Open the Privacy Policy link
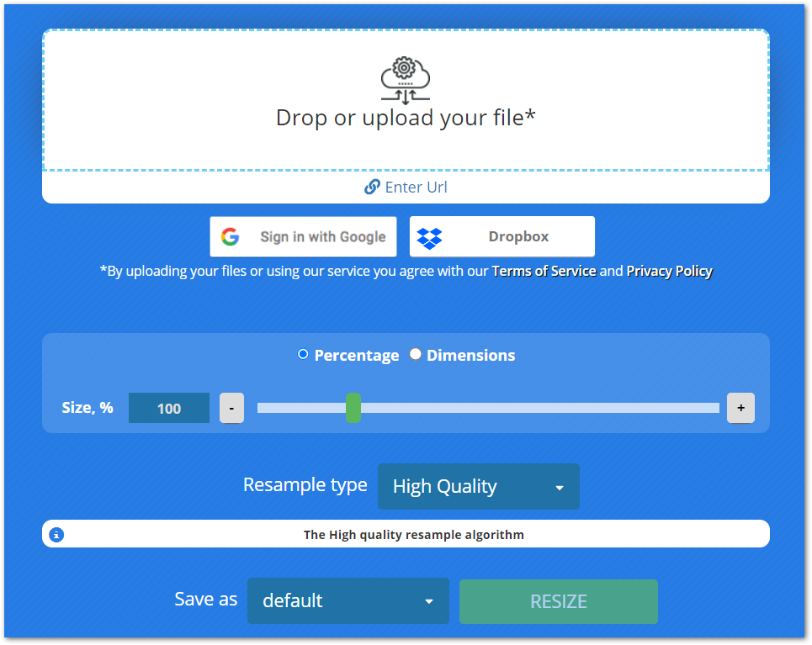This screenshot has height=645, width=812. (669, 271)
